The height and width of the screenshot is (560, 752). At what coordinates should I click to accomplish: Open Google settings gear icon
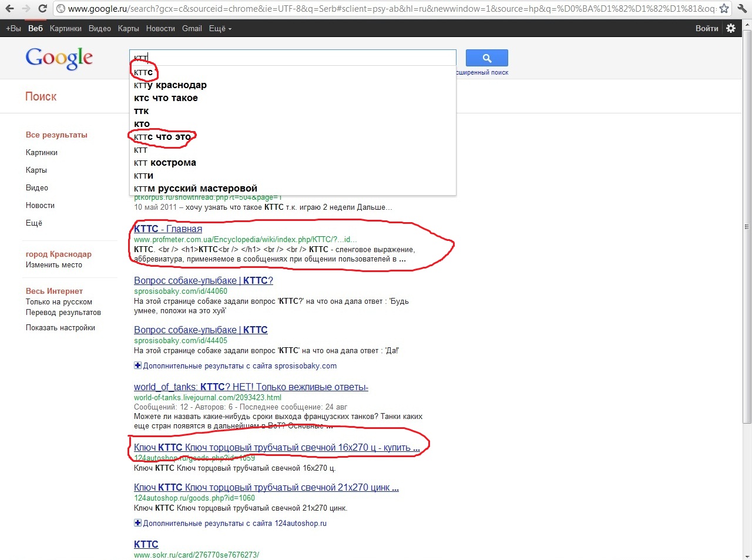tap(731, 28)
